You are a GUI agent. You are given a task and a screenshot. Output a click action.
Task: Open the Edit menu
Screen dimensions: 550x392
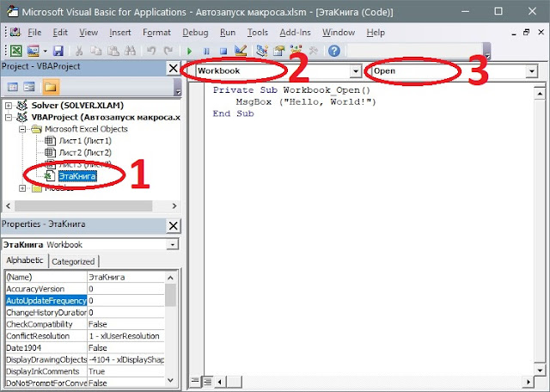pos(60,33)
